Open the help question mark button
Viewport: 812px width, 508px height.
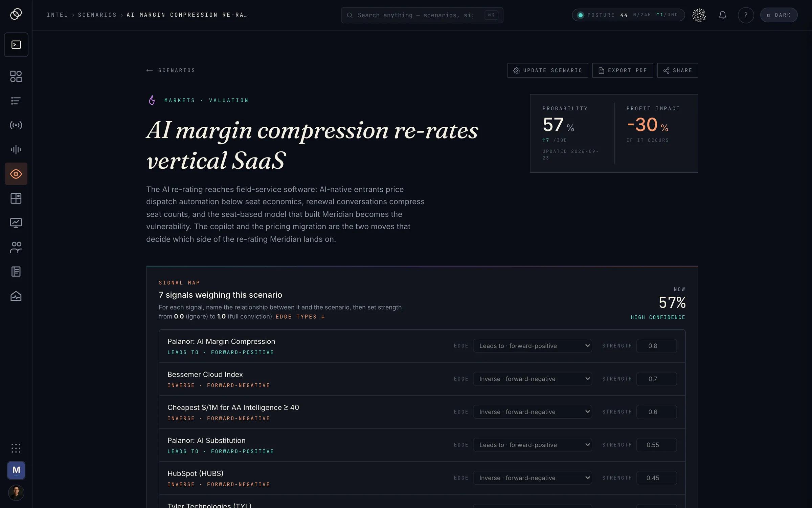pyautogui.click(x=746, y=15)
